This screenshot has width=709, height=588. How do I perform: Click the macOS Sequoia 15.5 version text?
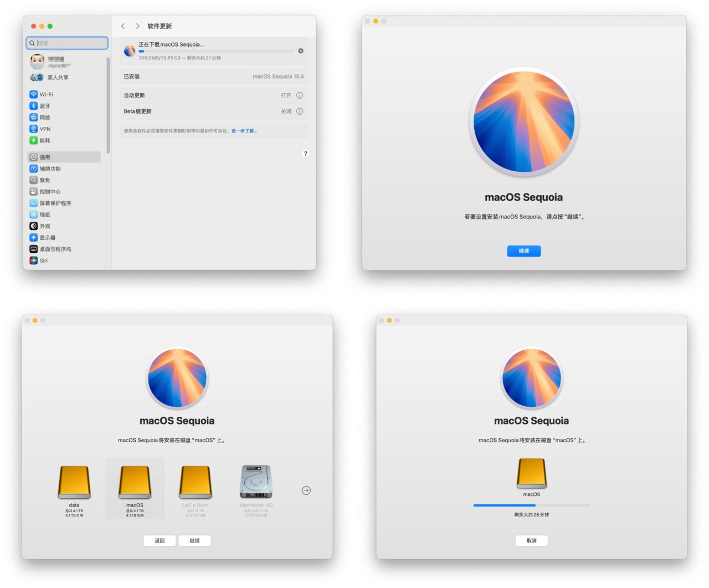[278, 76]
